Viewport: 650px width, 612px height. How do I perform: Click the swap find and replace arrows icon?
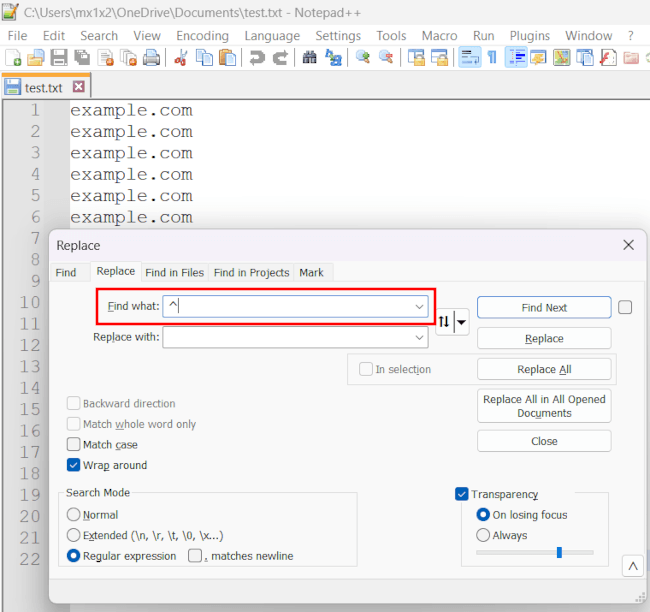444,321
